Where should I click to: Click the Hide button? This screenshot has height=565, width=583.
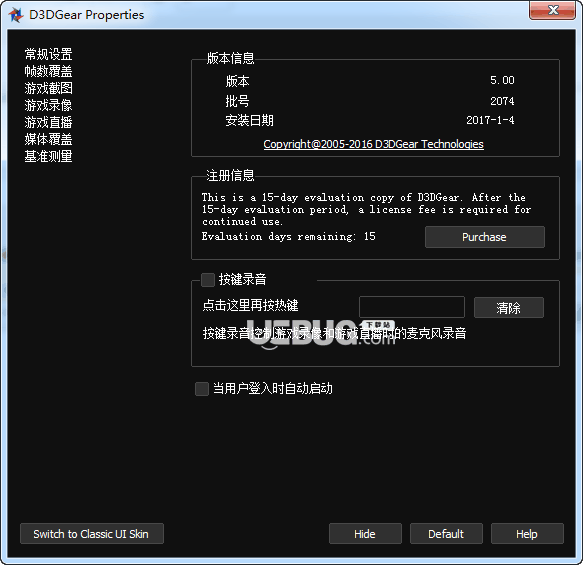click(365, 534)
